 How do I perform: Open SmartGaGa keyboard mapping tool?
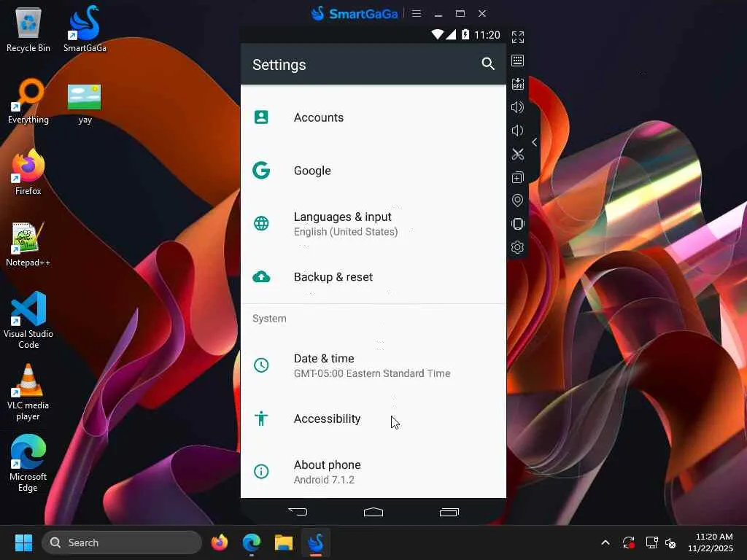518,61
